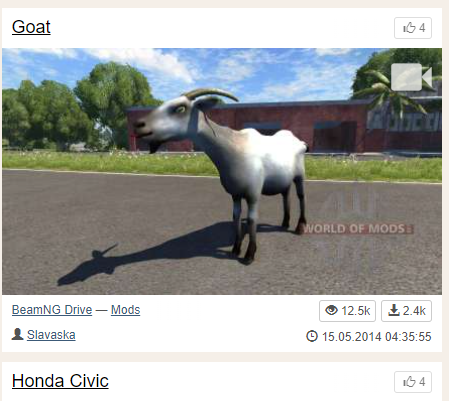
Task: Click the clock icon next to date
Action: click(x=312, y=336)
